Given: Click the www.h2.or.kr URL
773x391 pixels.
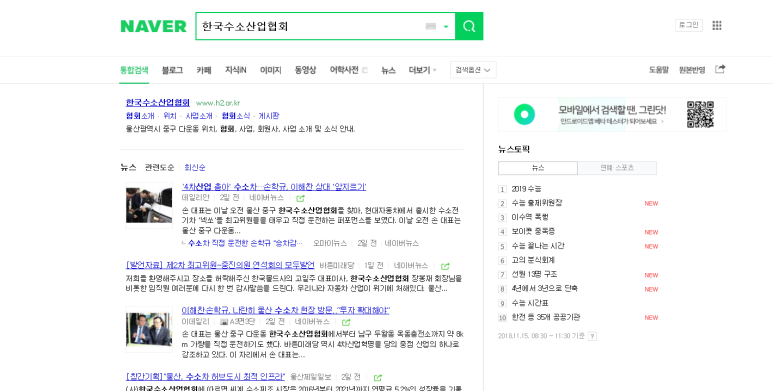Looking at the screenshot, I should [x=218, y=103].
